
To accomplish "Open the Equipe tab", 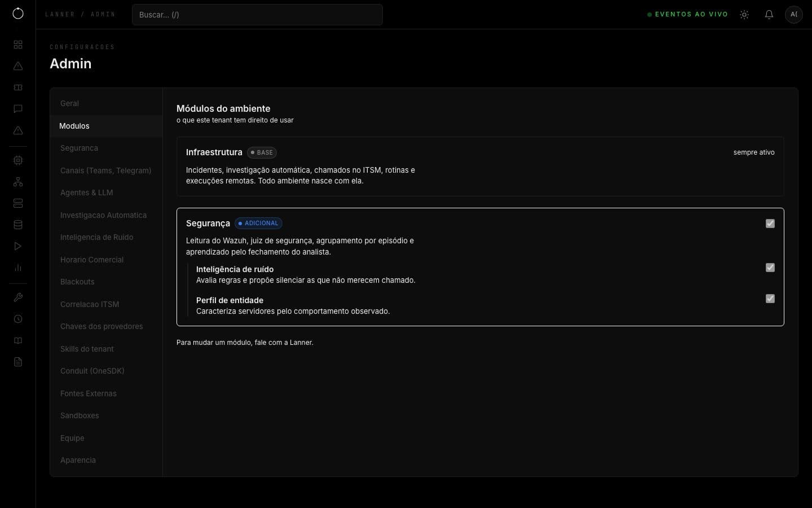I will (106, 438).
